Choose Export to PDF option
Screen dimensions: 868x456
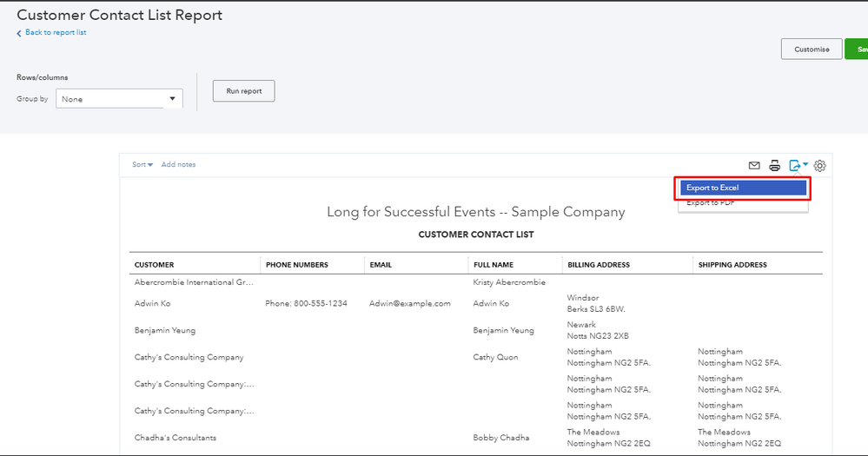tap(711, 204)
